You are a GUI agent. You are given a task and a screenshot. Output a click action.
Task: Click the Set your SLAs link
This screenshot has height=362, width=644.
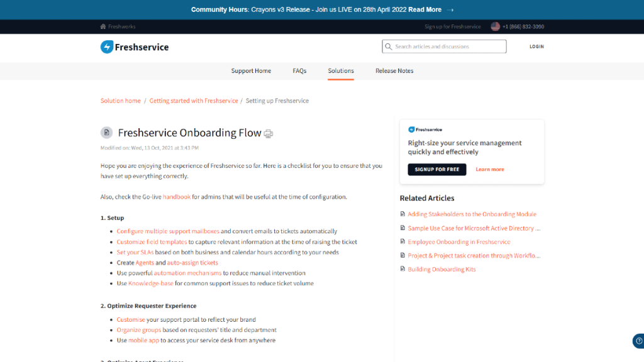(135, 252)
